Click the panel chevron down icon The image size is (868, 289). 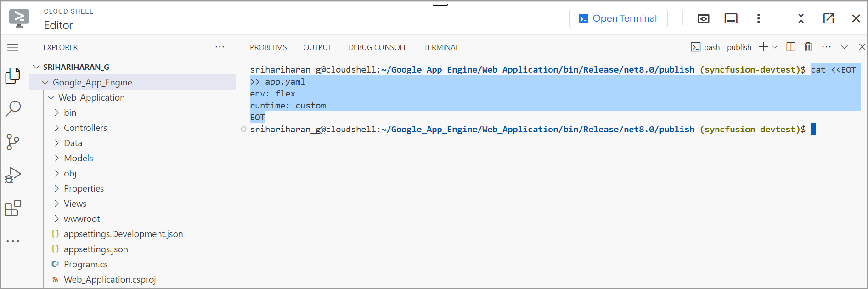pos(844,47)
